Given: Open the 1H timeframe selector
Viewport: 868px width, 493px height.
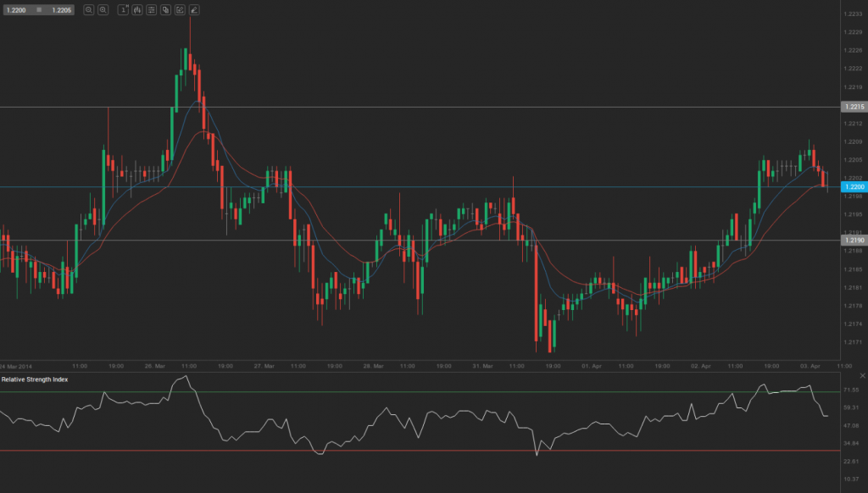Looking at the screenshot, I should pyautogui.click(x=123, y=9).
